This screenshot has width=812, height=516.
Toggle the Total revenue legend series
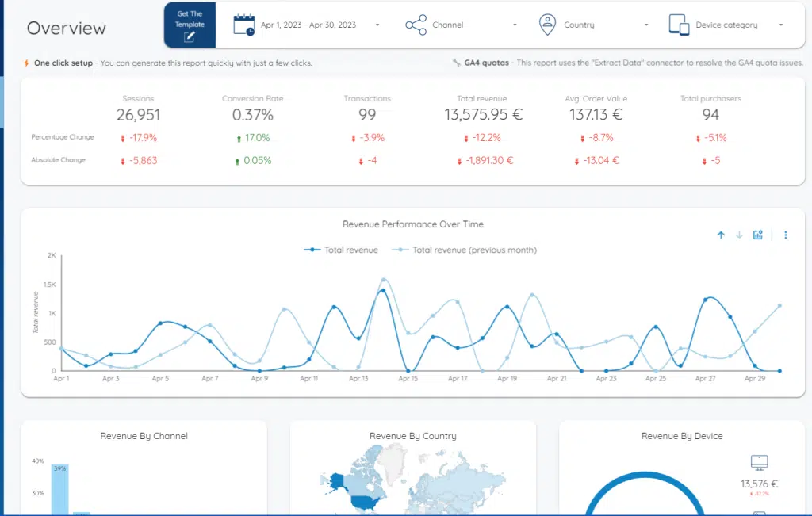[x=341, y=250]
